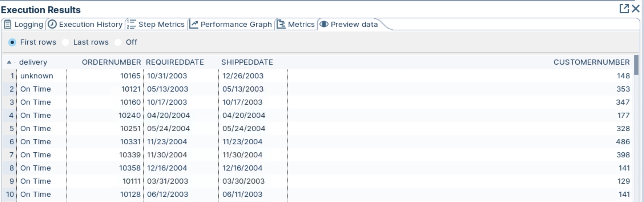Switch to the Step Metrics tab
Image resolution: width=644 pixels, height=202 pixels.
pyautogui.click(x=161, y=24)
